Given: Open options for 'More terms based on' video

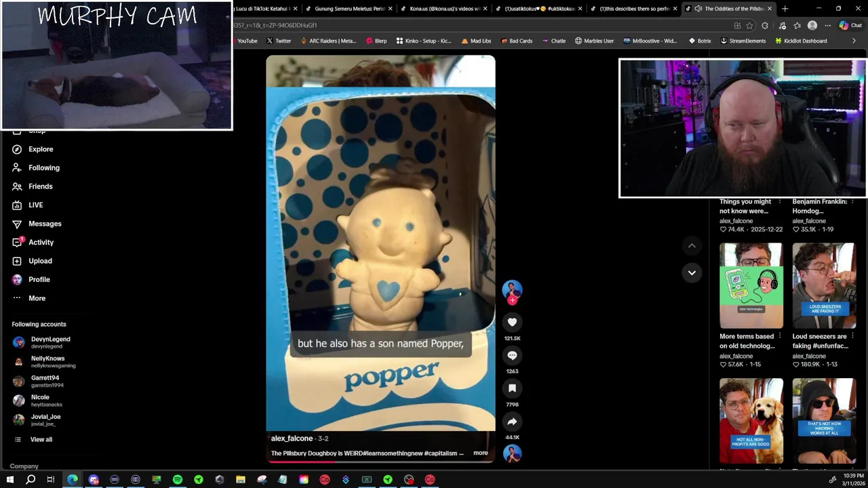Looking at the screenshot, I should [x=779, y=336].
